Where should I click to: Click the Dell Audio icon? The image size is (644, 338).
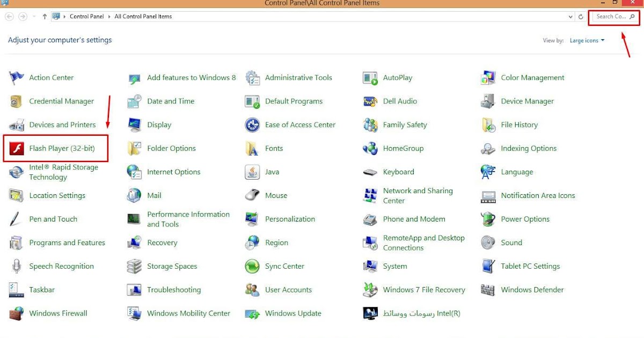pyautogui.click(x=370, y=101)
